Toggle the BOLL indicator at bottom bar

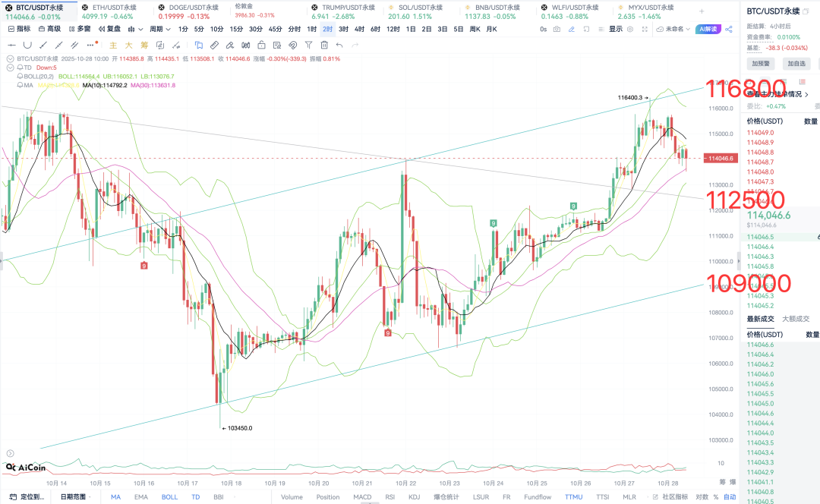[x=169, y=497]
